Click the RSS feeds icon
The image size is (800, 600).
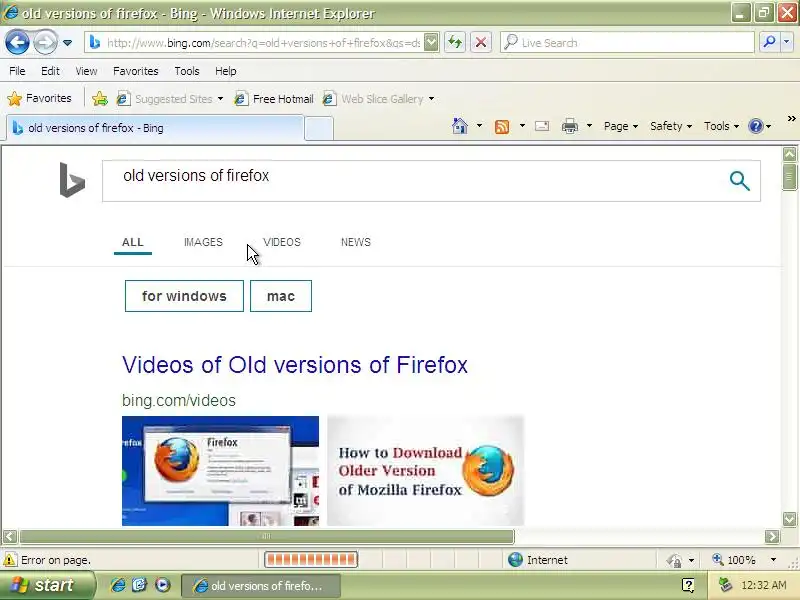click(502, 126)
